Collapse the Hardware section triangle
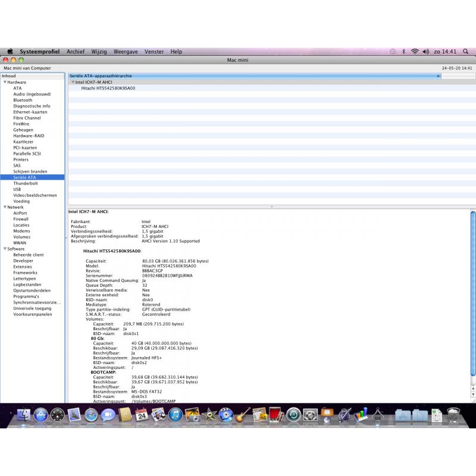 tap(5, 82)
